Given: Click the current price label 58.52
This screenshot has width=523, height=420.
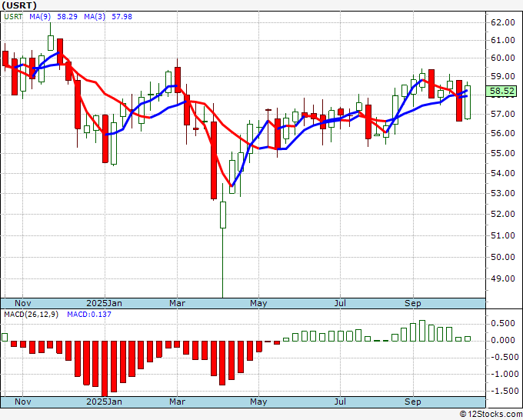Looking at the screenshot, I should tap(501, 91).
